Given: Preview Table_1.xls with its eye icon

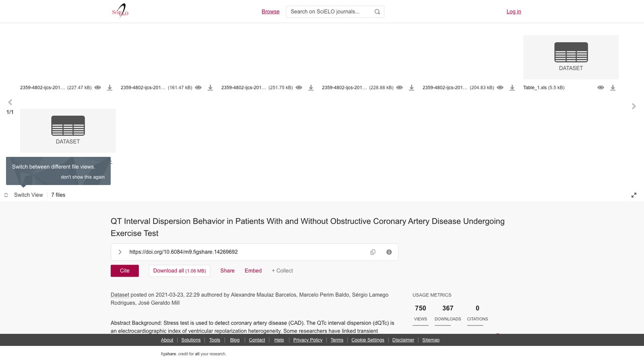Looking at the screenshot, I should point(601,87).
